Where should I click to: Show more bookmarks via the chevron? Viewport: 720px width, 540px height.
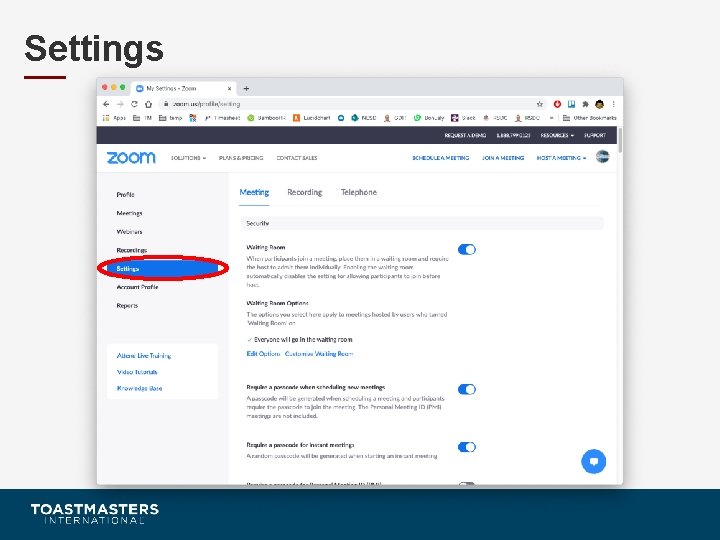click(551, 118)
